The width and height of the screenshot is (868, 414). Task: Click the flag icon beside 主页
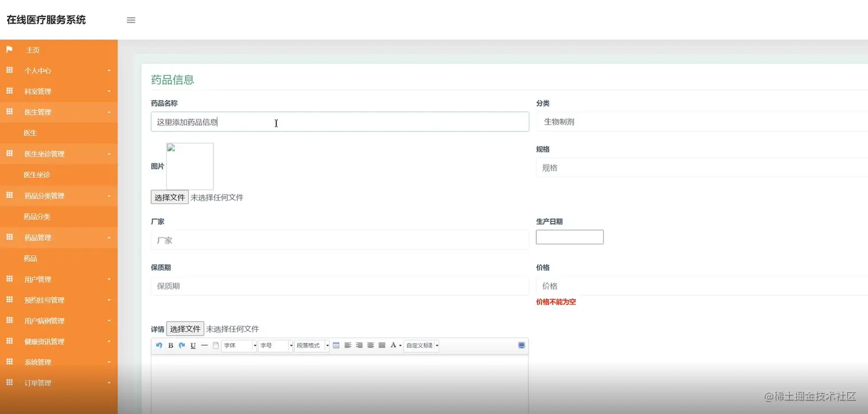[9, 49]
